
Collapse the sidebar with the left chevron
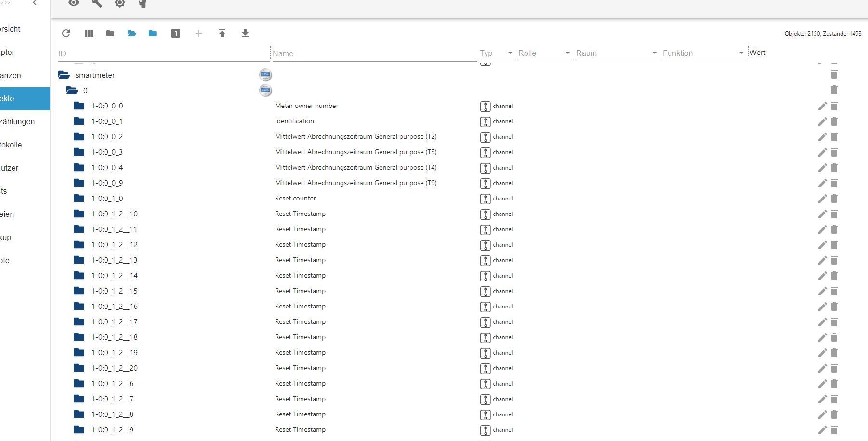pos(35,3)
